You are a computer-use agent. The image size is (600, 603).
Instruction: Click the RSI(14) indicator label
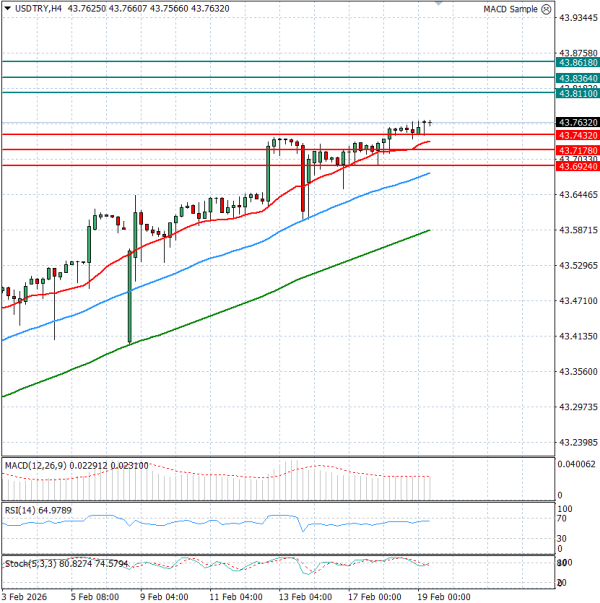[22, 511]
